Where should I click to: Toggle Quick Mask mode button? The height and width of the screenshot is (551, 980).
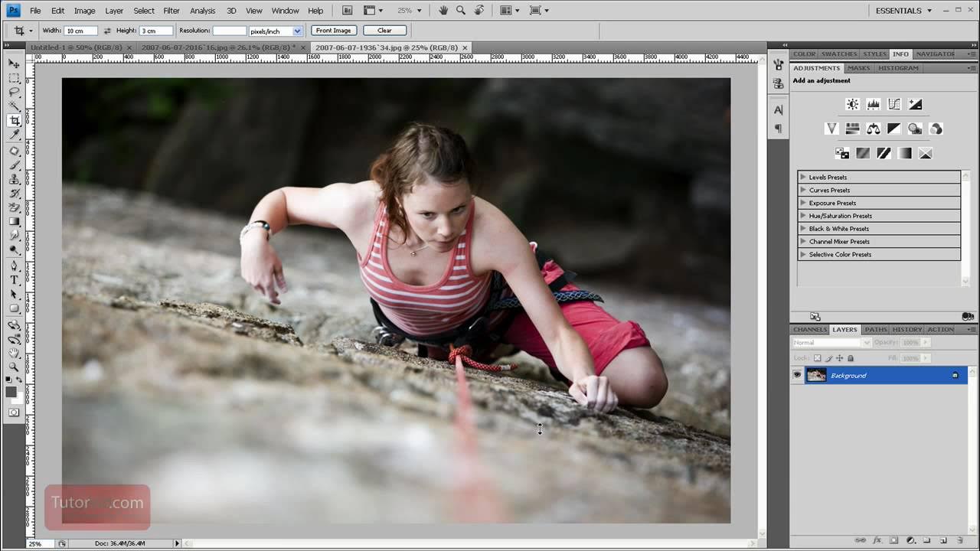[x=14, y=412]
